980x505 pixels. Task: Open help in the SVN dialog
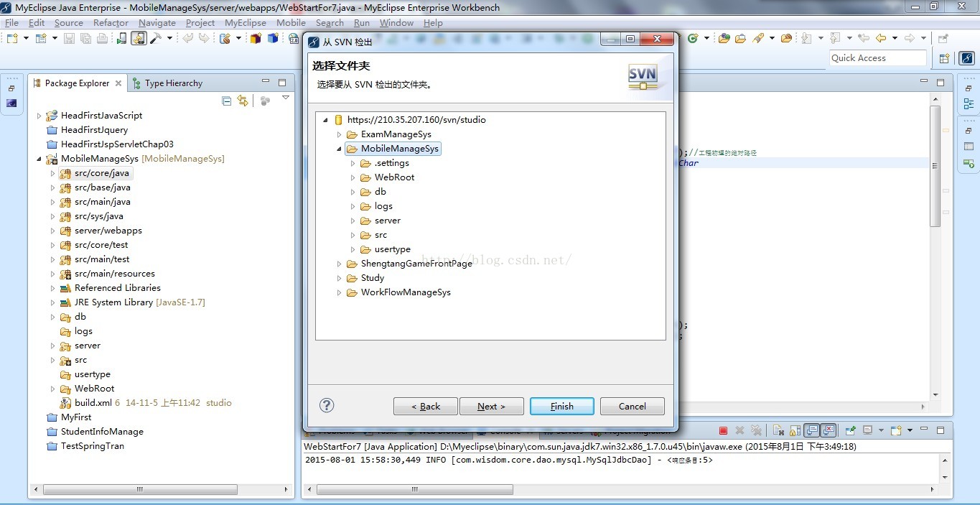pos(327,405)
